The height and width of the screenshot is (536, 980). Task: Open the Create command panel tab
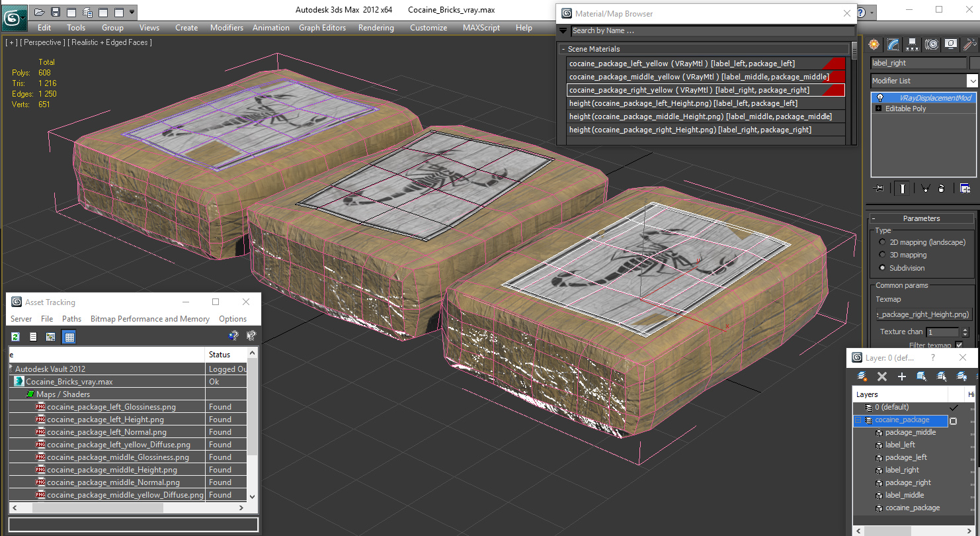(x=874, y=44)
